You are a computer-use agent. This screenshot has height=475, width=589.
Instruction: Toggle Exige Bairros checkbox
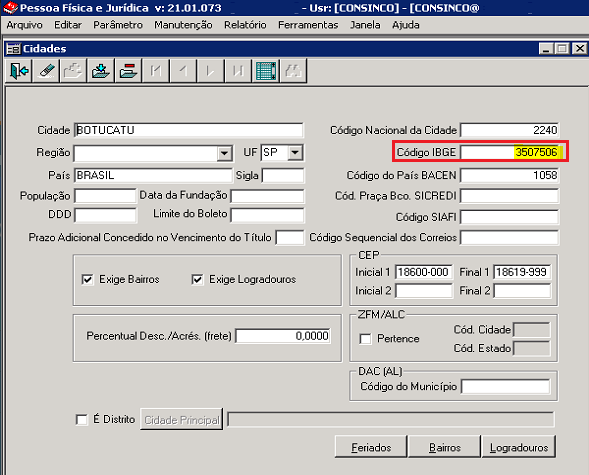pos(87,279)
